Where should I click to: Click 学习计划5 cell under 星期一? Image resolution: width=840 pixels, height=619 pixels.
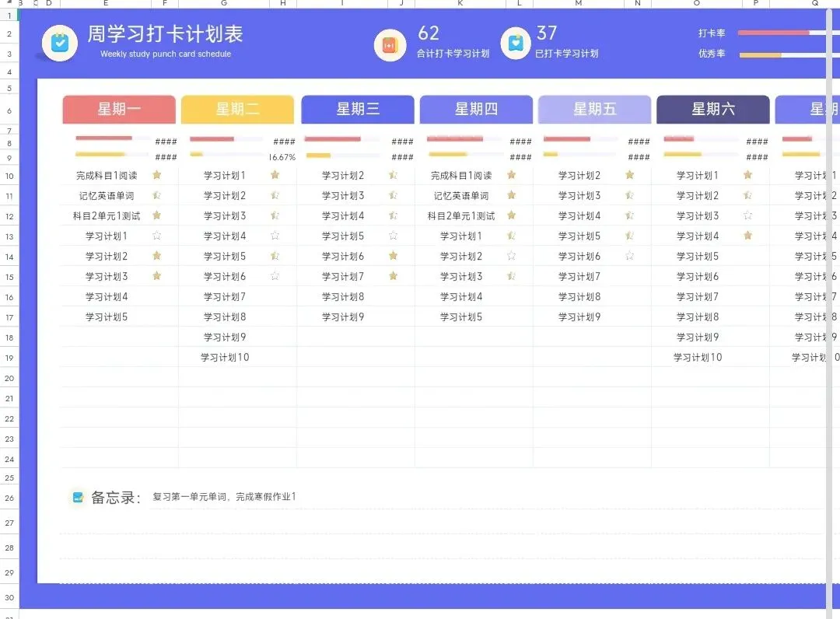[107, 317]
